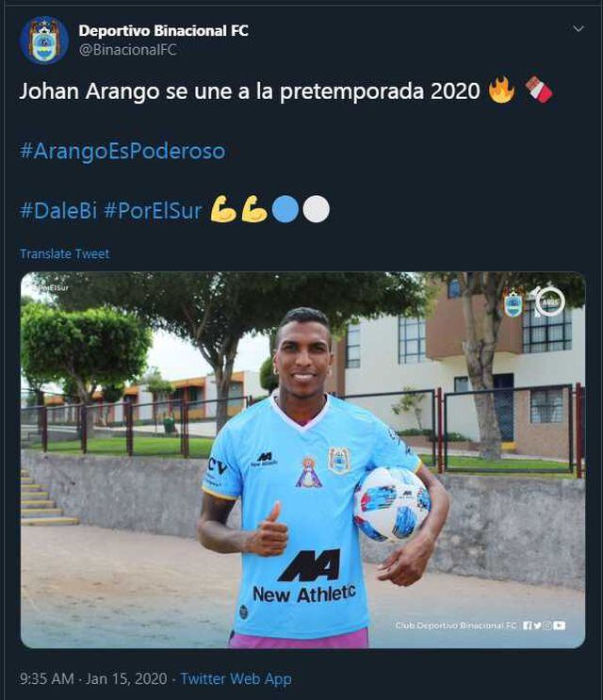
Task: Follow the #DaleBi hashtag link
Action: coord(58,210)
